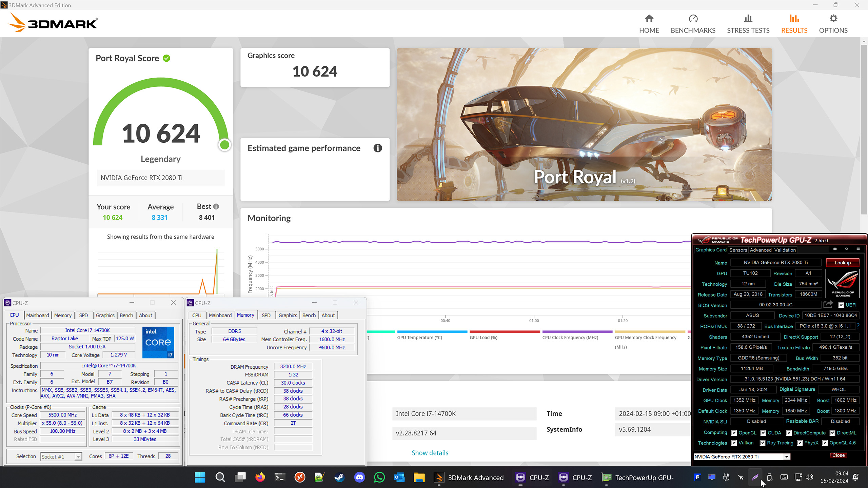Open Discord from the taskbar
Screen dimensions: 868x488
359,477
